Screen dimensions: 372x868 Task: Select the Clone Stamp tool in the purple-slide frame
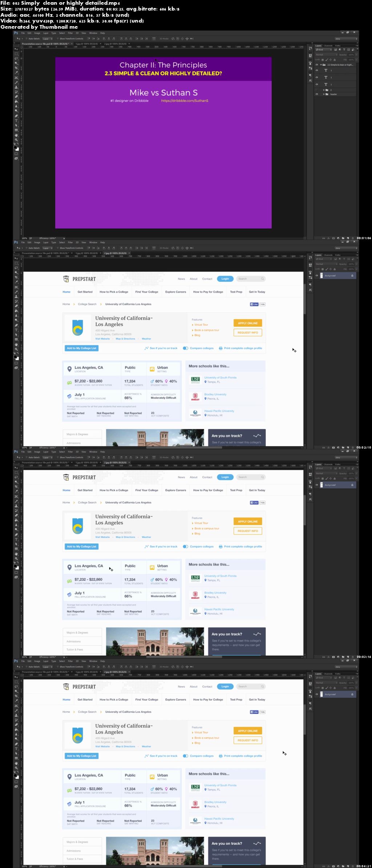tap(16, 87)
